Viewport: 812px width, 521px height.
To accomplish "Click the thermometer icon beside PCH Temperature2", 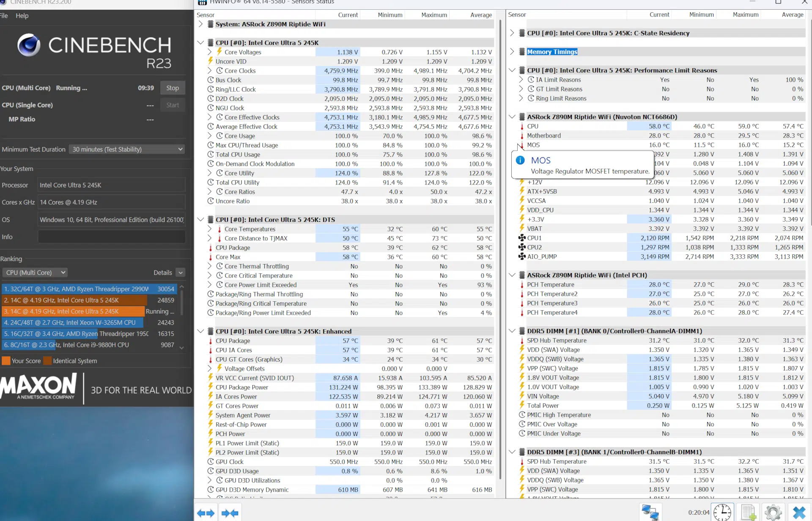I will tap(522, 294).
